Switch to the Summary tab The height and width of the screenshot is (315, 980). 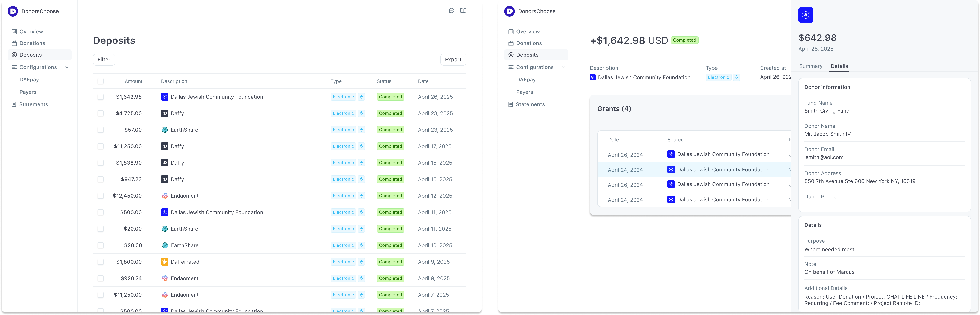click(x=810, y=66)
